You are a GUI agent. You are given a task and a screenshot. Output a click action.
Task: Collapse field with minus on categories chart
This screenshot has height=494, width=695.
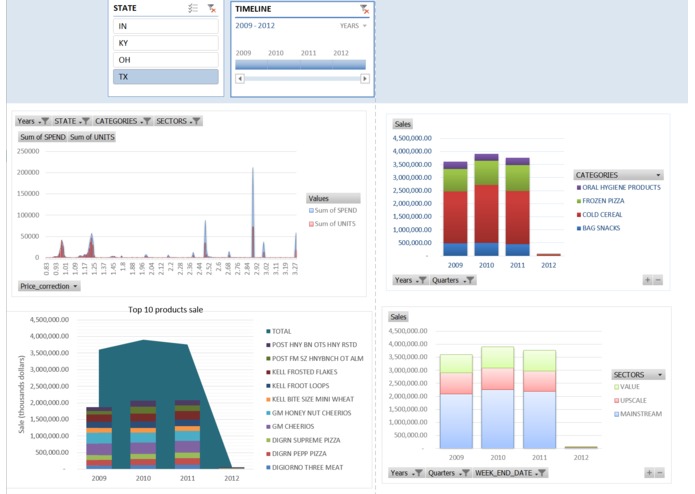click(658, 280)
